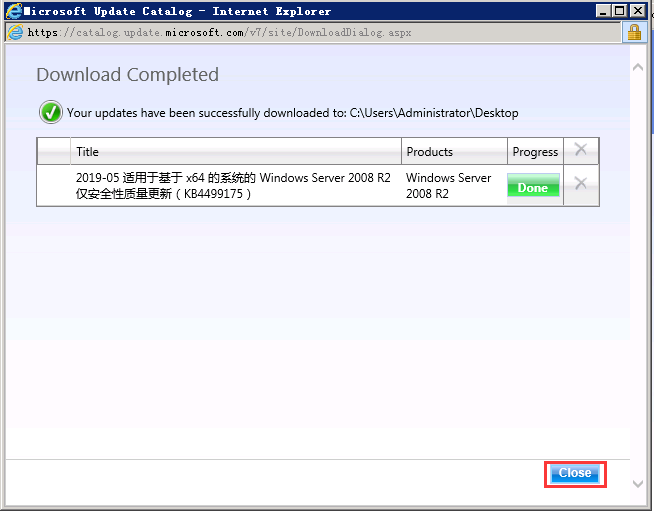This screenshot has height=511, width=654.
Task: Click the scroll up arrow
Action: pos(639,67)
